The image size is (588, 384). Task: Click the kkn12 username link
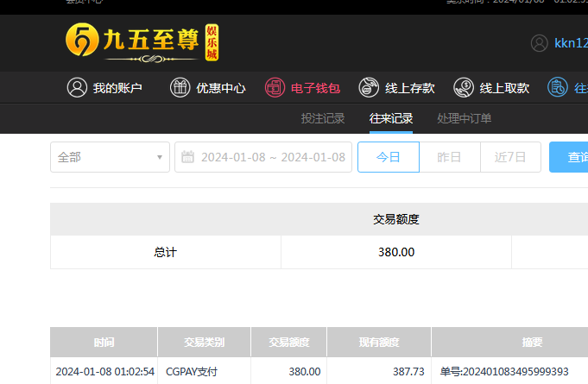coord(571,43)
